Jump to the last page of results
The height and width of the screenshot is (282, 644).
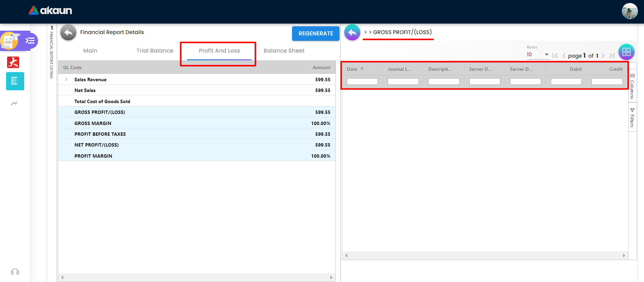[x=612, y=56]
